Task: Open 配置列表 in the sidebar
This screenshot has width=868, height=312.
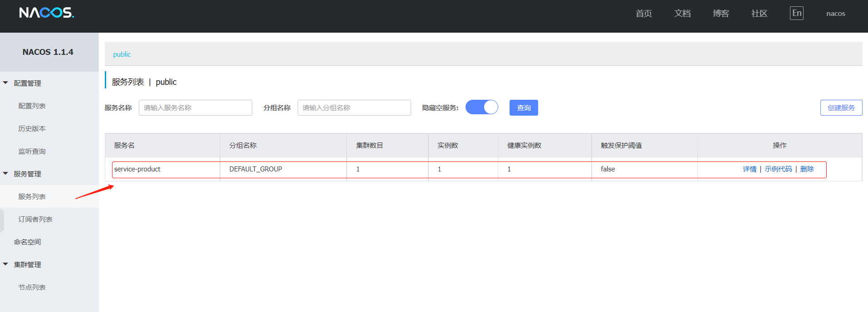Action: pyautogui.click(x=32, y=106)
